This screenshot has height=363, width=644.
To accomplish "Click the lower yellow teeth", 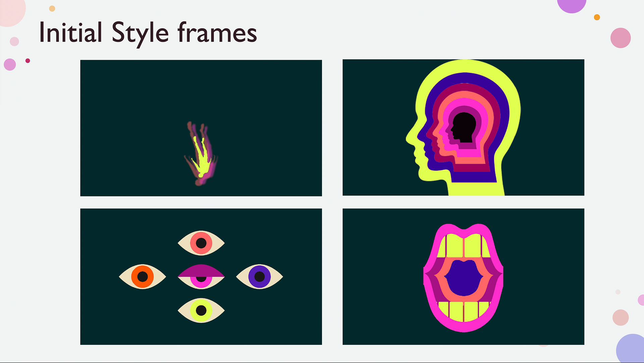I will pyautogui.click(x=464, y=311).
